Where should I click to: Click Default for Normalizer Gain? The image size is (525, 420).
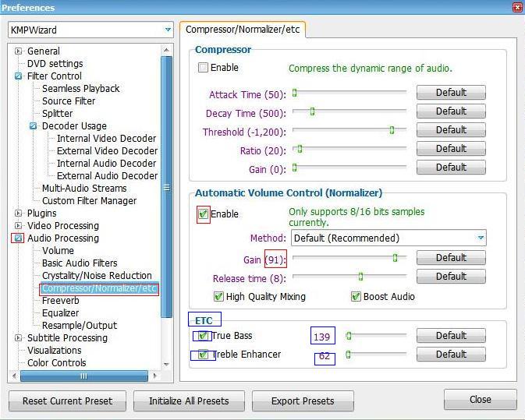tap(451, 257)
